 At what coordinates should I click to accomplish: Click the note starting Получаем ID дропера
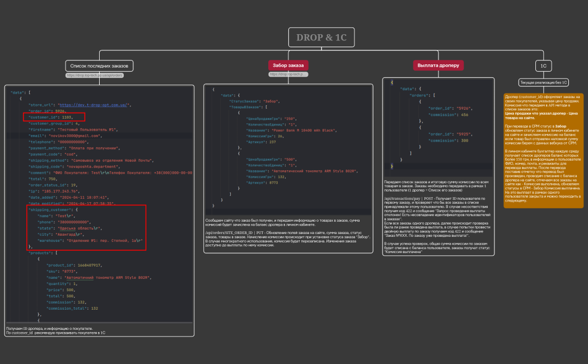(55, 330)
